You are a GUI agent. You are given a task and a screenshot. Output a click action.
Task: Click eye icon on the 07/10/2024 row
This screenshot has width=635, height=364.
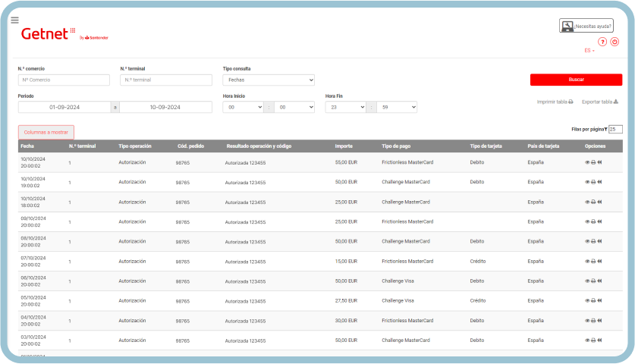pyautogui.click(x=587, y=261)
